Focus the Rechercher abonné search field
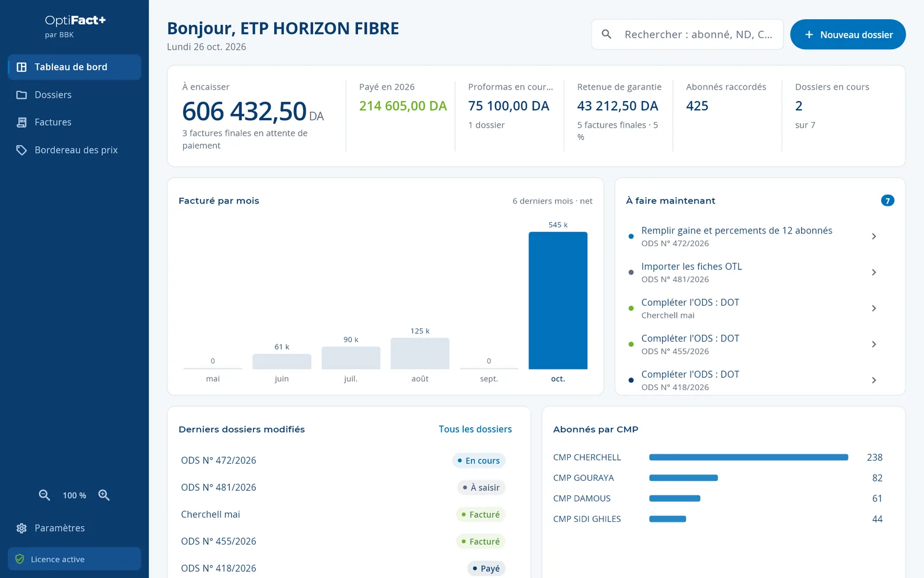The width and height of the screenshot is (924, 578). pyautogui.click(x=687, y=35)
